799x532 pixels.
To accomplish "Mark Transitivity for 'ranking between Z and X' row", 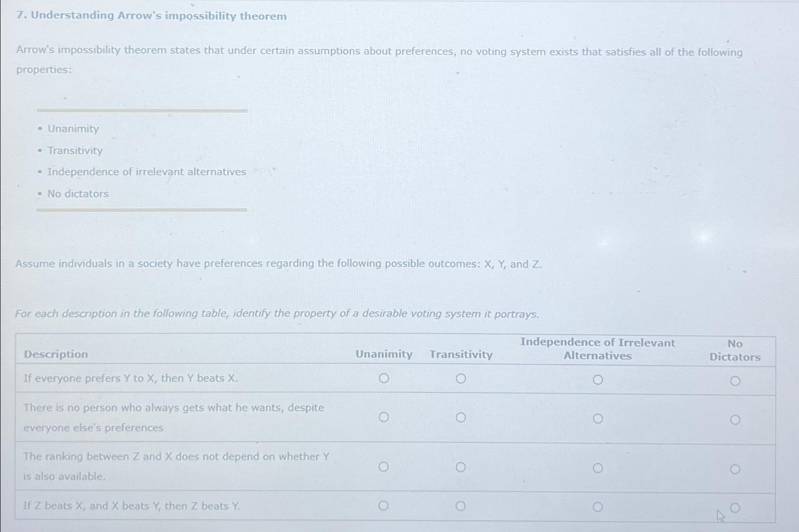I will click(x=461, y=467).
